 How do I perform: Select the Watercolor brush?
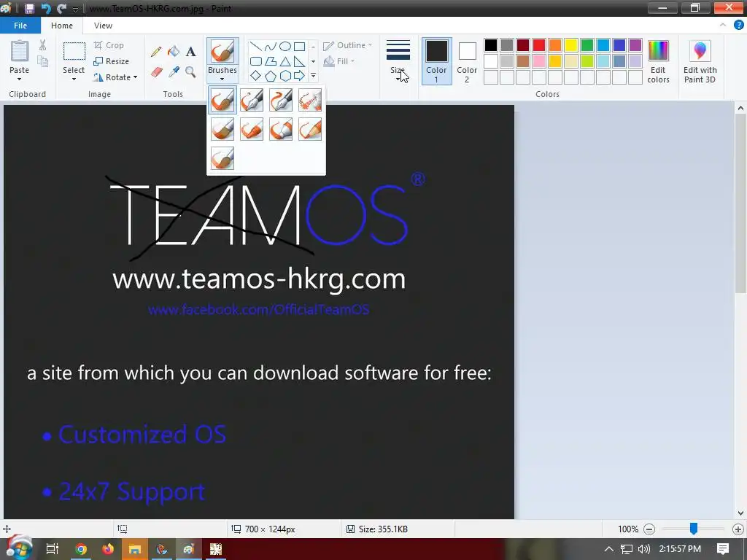click(x=222, y=158)
